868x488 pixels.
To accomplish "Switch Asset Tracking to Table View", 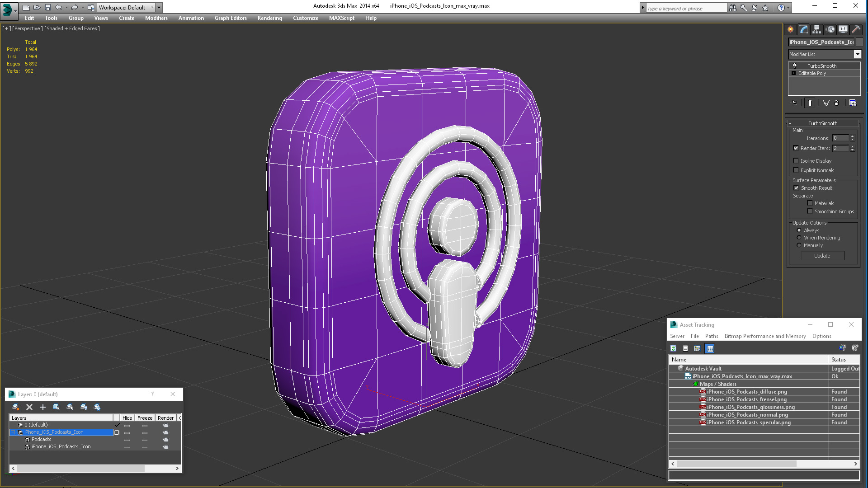I will tap(710, 348).
